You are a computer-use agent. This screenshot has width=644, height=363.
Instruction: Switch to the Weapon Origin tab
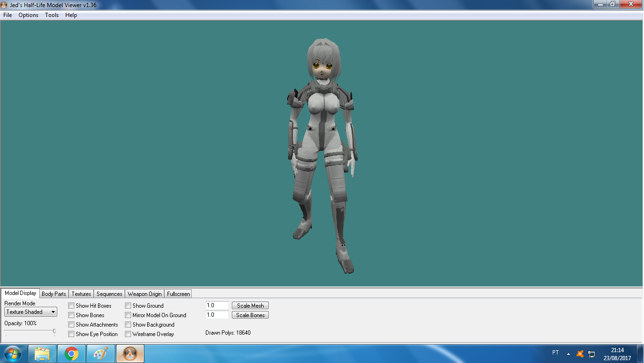[144, 294]
